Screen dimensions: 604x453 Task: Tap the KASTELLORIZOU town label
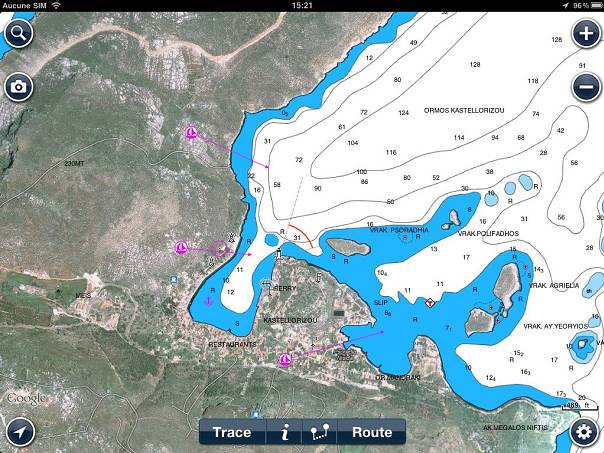click(x=289, y=320)
